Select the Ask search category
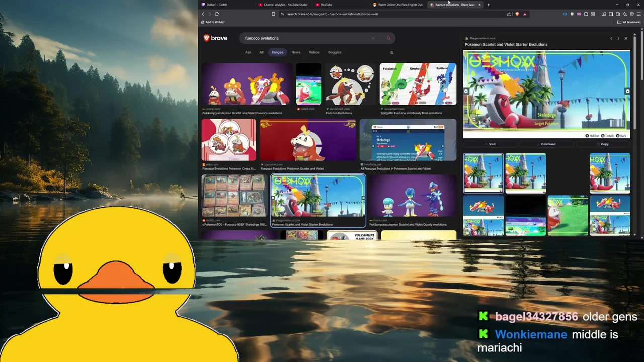Viewport: 644px width, 362px height. point(248,52)
